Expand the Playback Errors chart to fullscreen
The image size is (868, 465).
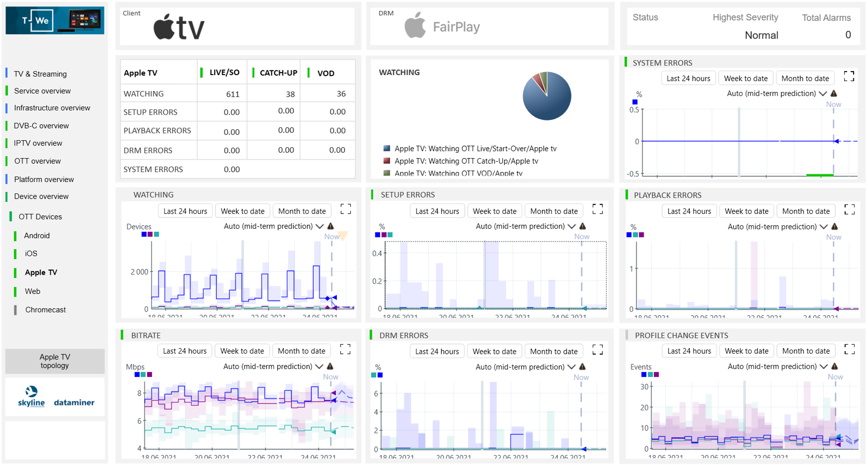click(849, 210)
